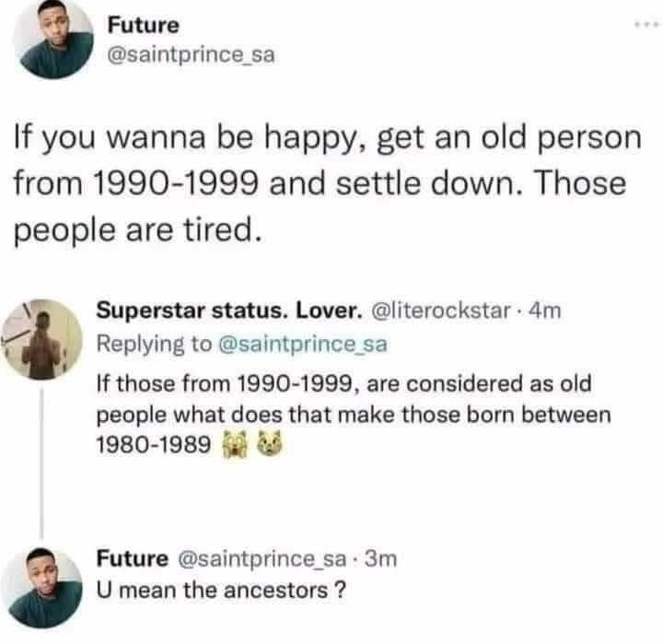
Task: Click @saintprince_sa handle in the bottom reply
Action: [262, 558]
